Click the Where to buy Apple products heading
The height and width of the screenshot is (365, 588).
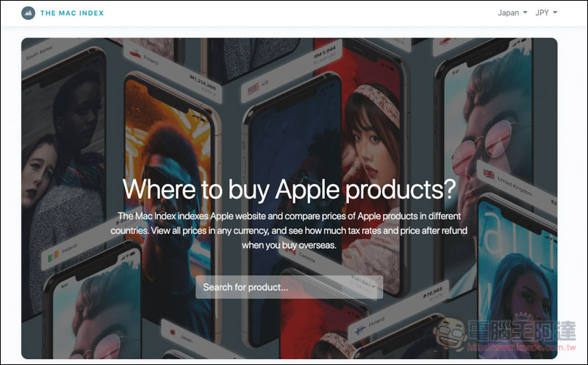tap(289, 189)
